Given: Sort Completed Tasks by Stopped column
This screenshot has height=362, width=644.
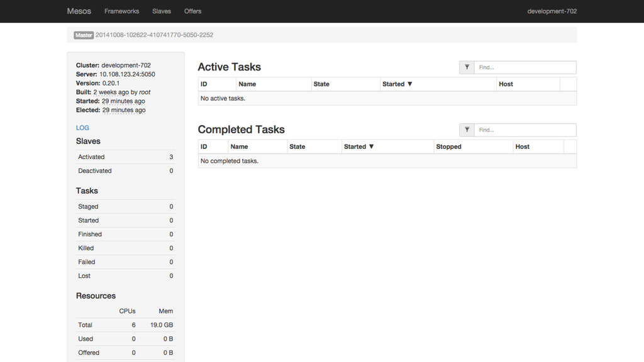Looking at the screenshot, I should [x=448, y=146].
